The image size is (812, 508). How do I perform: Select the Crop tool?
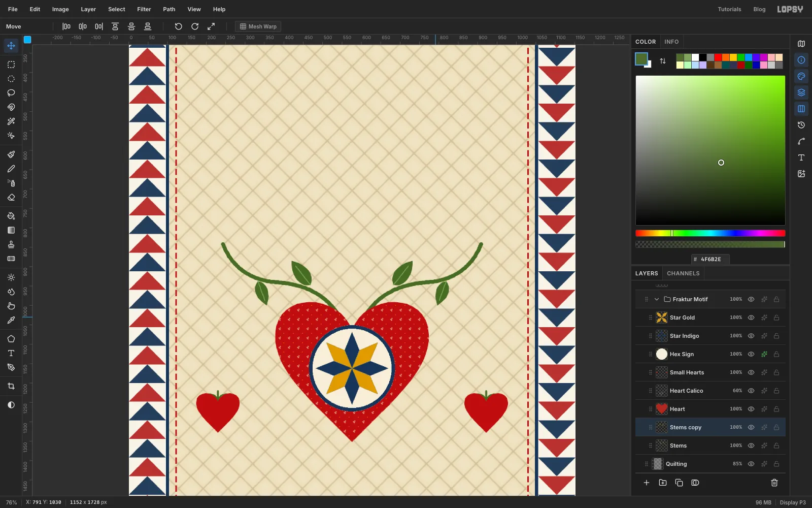point(11,386)
